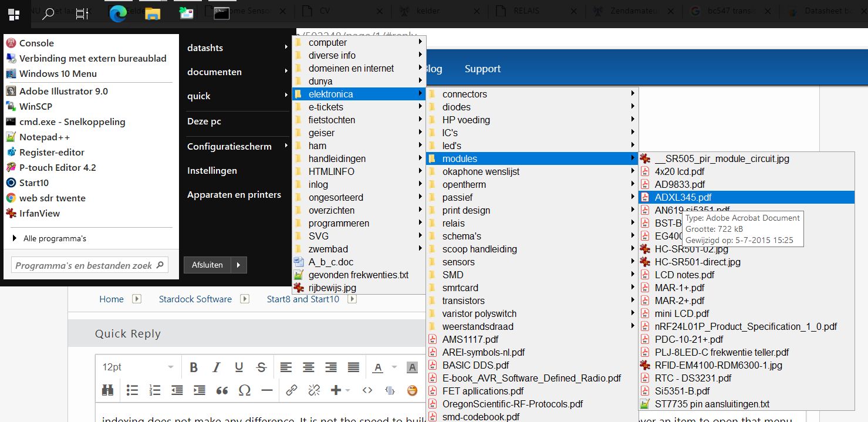The image size is (868, 422).
Task: Center align text in the editor
Action: pos(309,367)
